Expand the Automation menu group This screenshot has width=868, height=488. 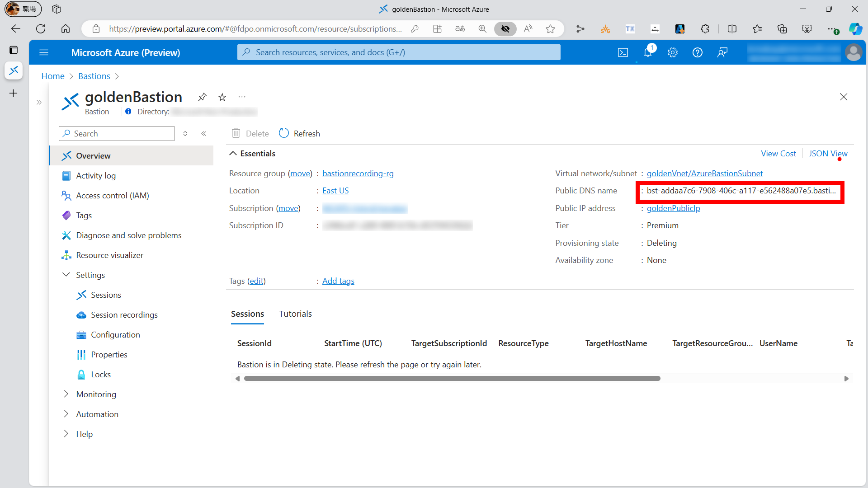tap(66, 414)
